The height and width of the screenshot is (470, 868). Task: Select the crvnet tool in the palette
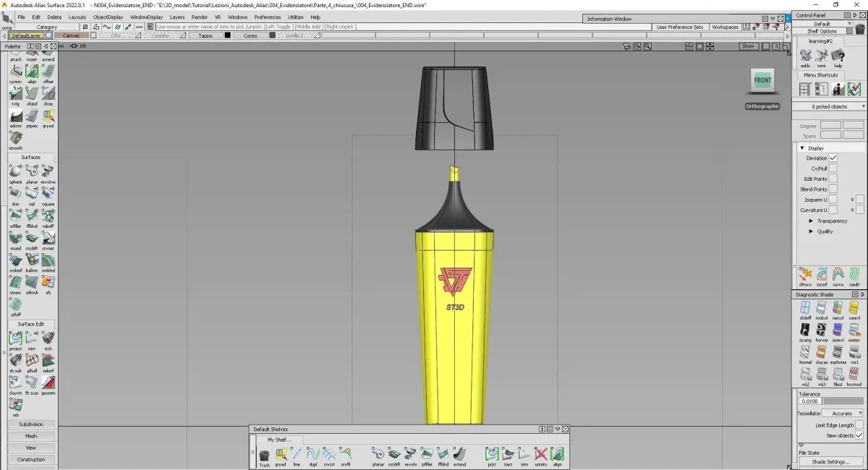(48, 238)
